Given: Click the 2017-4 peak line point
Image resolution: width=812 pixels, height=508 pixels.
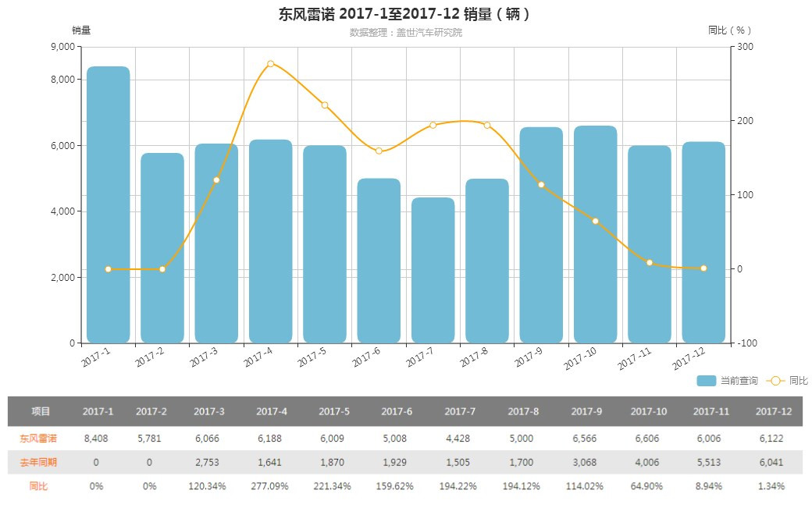Looking at the screenshot, I should (x=270, y=64).
